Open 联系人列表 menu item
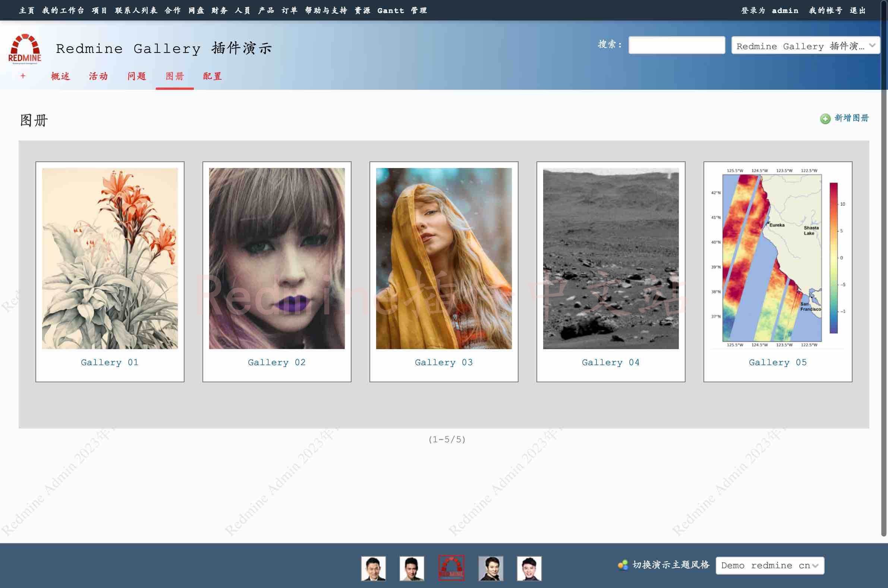888x588 pixels. pyautogui.click(x=136, y=10)
